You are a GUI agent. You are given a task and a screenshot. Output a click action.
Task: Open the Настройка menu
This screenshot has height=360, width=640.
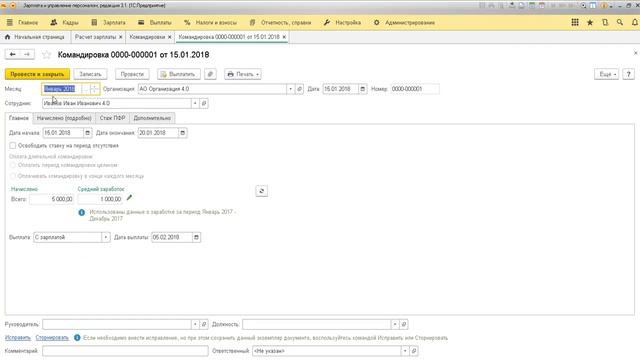click(x=343, y=22)
